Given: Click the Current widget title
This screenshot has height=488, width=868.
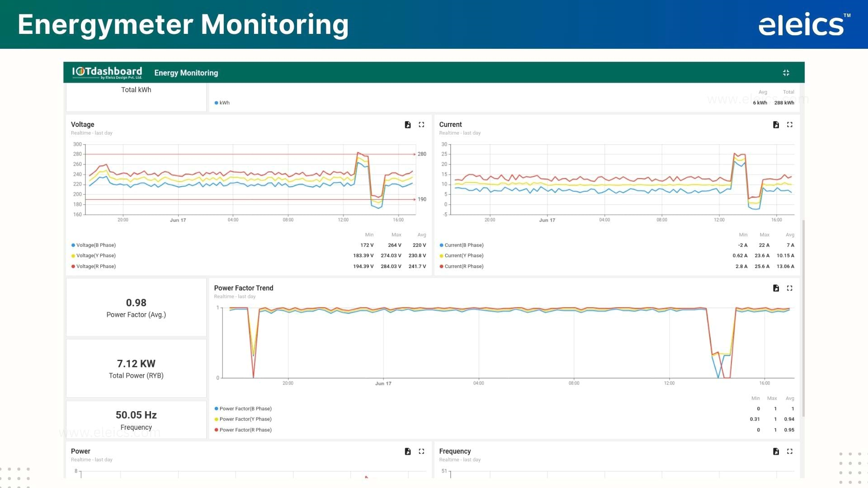Looking at the screenshot, I should click(x=450, y=125).
